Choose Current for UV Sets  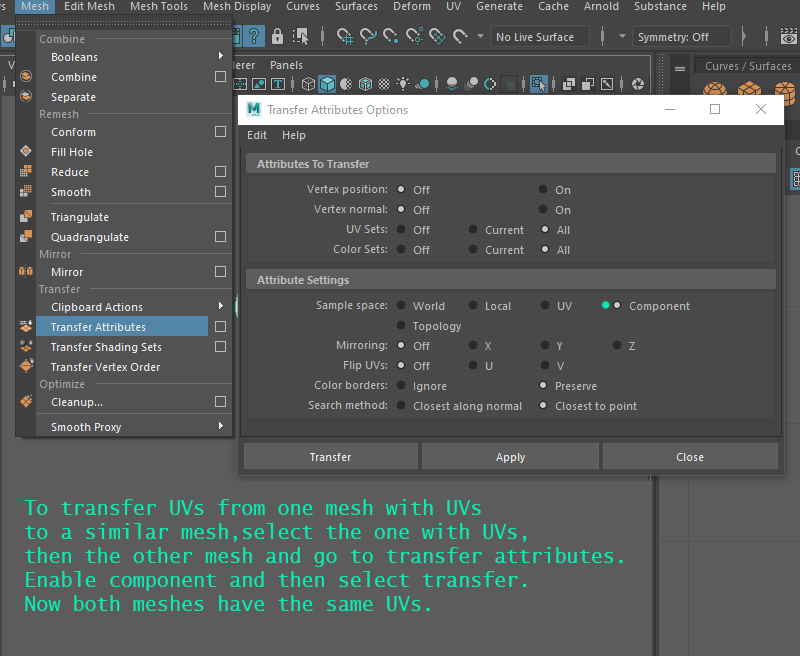coord(473,230)
